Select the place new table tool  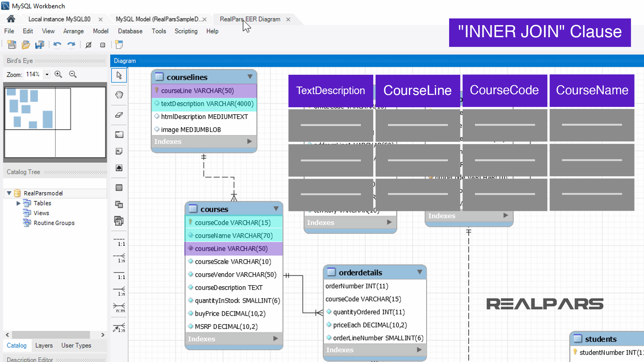coord(119,187)
